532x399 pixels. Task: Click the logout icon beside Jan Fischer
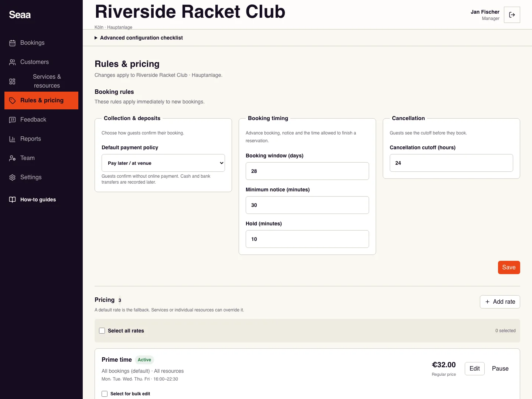[512, 15]
